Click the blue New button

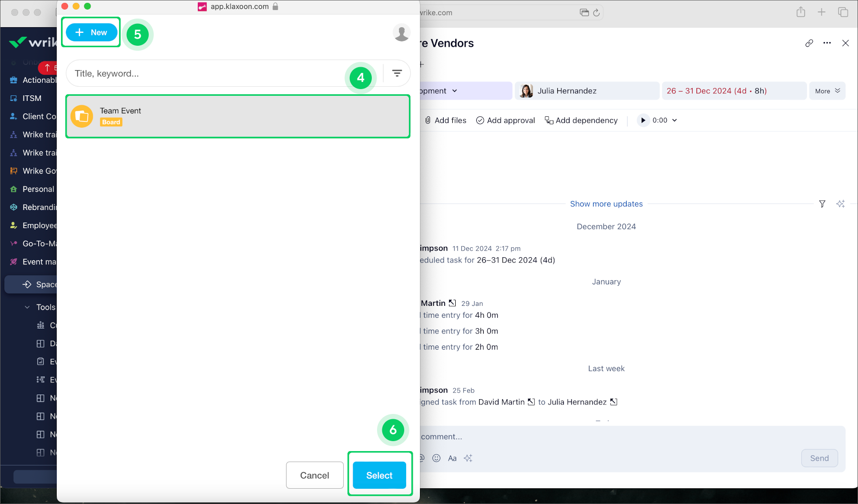point(92,32)
